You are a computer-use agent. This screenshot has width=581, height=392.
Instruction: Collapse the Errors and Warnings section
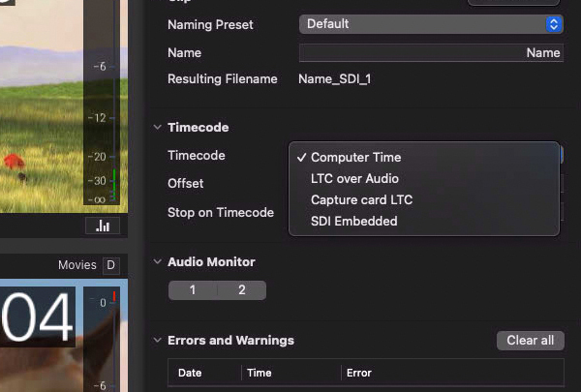pos(157,341)
